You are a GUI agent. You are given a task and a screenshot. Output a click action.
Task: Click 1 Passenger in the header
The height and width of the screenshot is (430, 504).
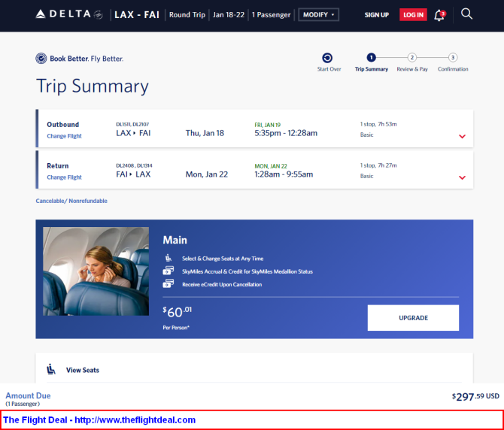point(271,15)
